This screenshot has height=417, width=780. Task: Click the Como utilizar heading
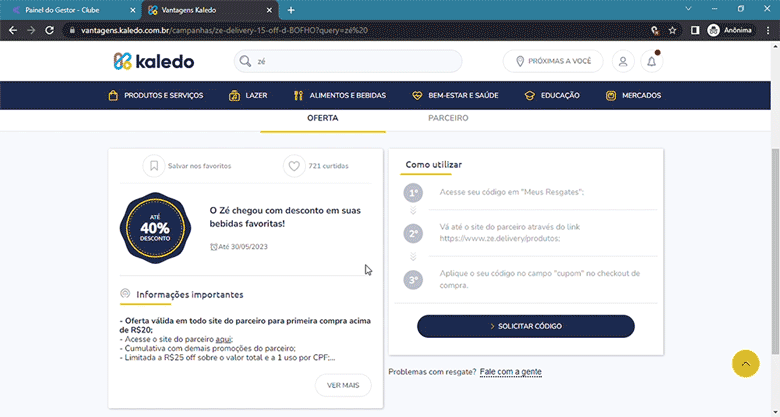[433, 165]
